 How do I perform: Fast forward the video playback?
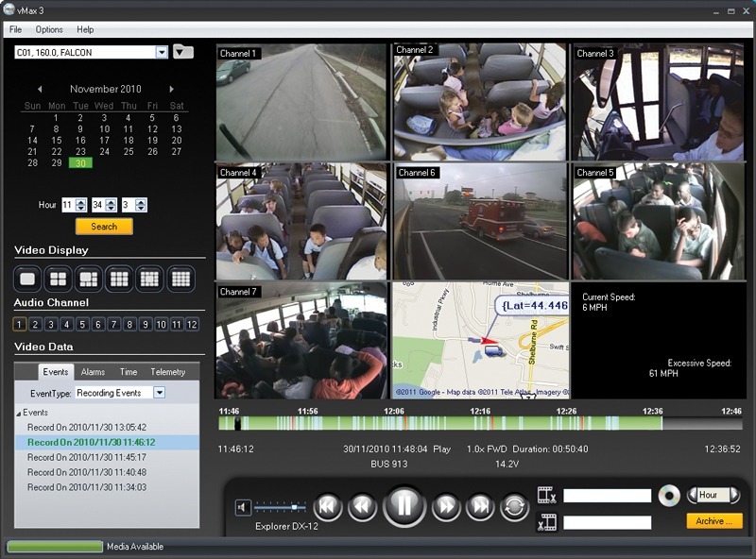coord(446,506)
